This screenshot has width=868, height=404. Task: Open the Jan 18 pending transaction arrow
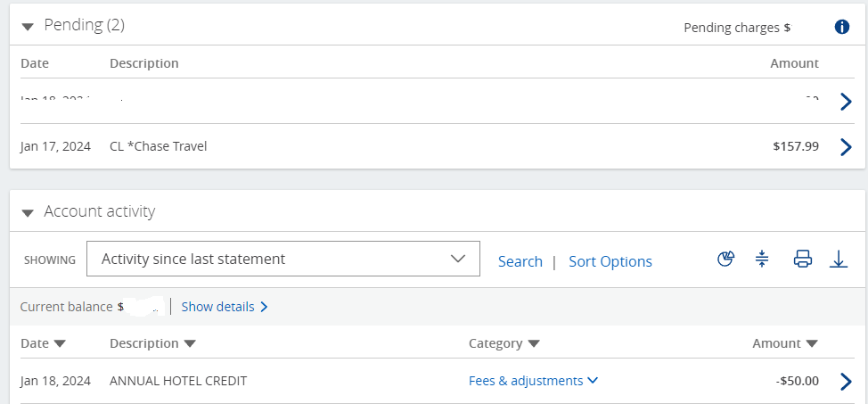point(846,101)
